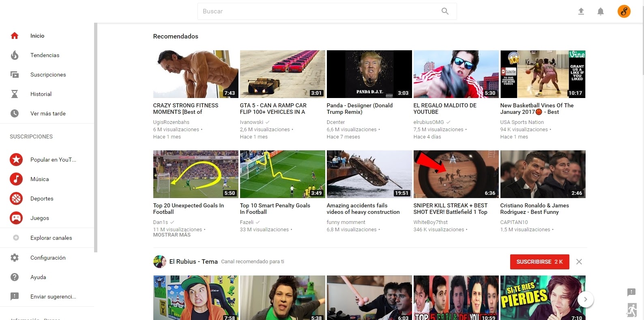
Task: Open SNIPER KILL STREAK thumbnail
Action: coord(456,174)
